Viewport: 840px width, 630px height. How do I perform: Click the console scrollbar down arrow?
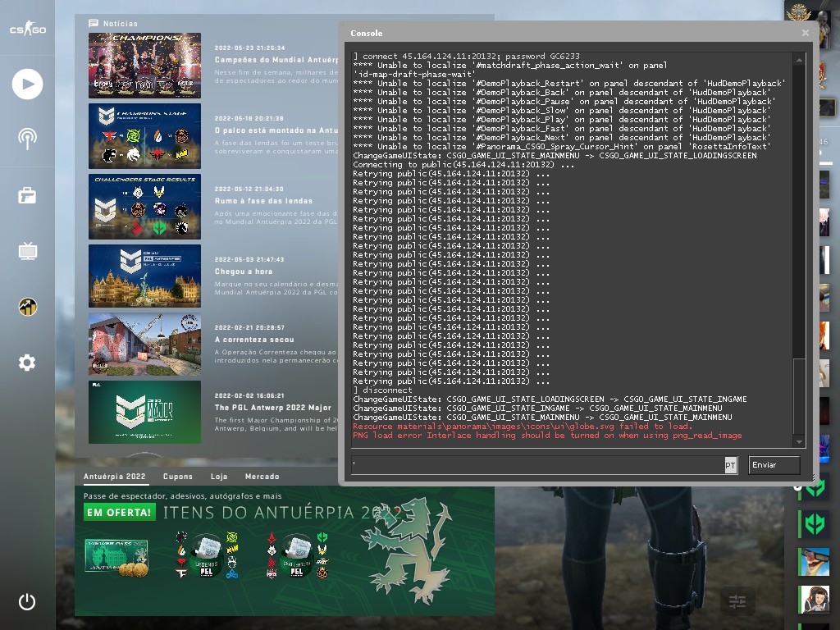pyautogui.click(x=799, y=442)
